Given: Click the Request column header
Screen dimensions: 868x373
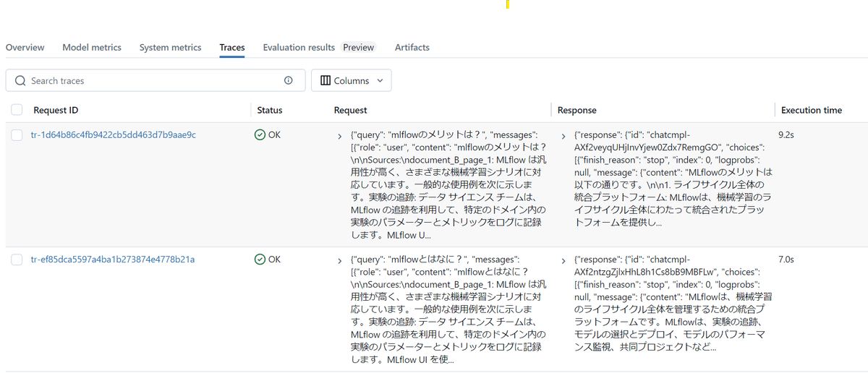Looking at the screenshot, I should 351,111.
